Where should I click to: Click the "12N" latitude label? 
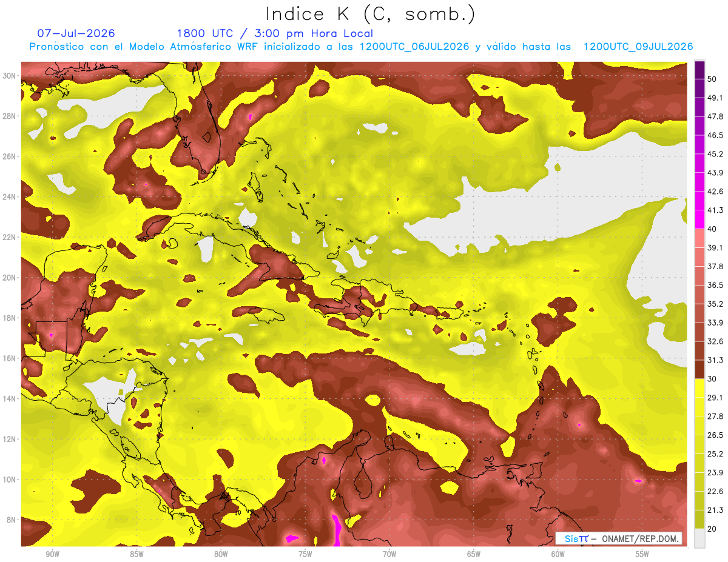point(10,439)
